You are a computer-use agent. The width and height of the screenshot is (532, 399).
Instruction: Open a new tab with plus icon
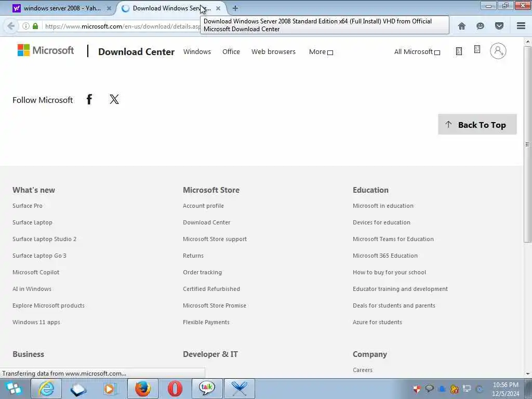[235, 8]
